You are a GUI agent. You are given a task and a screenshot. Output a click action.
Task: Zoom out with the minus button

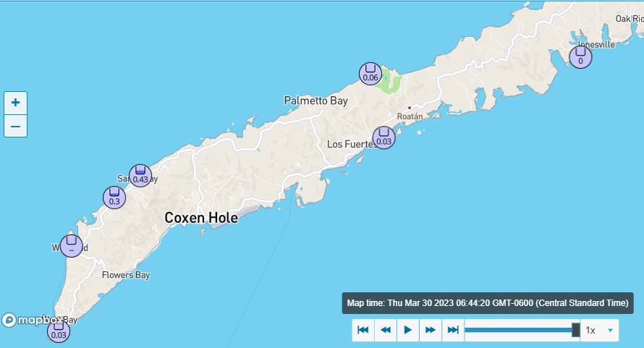point(15,126)
